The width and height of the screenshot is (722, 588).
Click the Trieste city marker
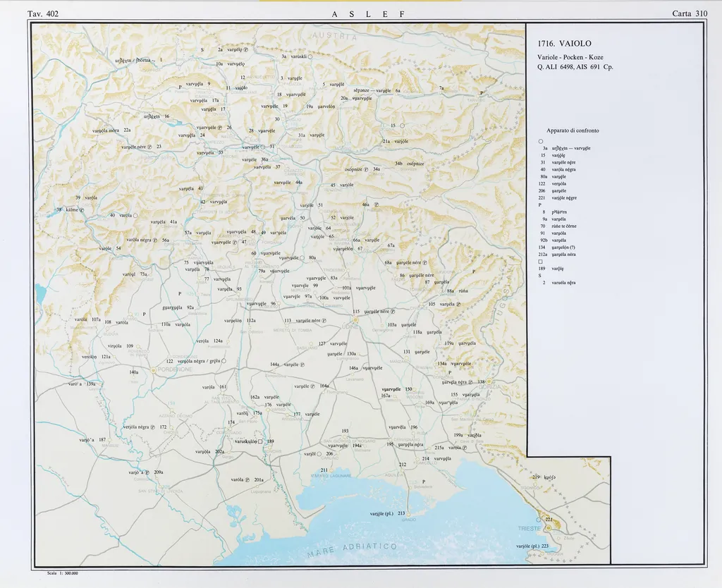tap(547, 528)
